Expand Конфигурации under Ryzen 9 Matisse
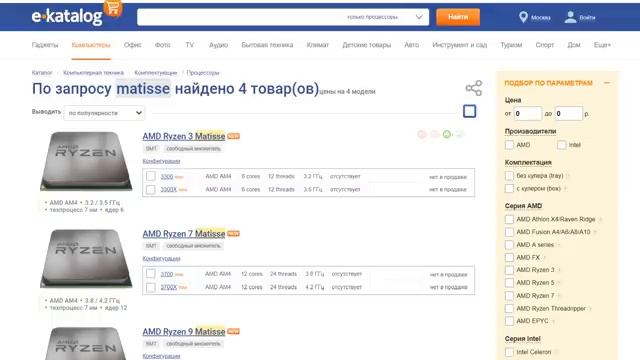Viewport: 640px width, 360px height. [x=161, y=356]
